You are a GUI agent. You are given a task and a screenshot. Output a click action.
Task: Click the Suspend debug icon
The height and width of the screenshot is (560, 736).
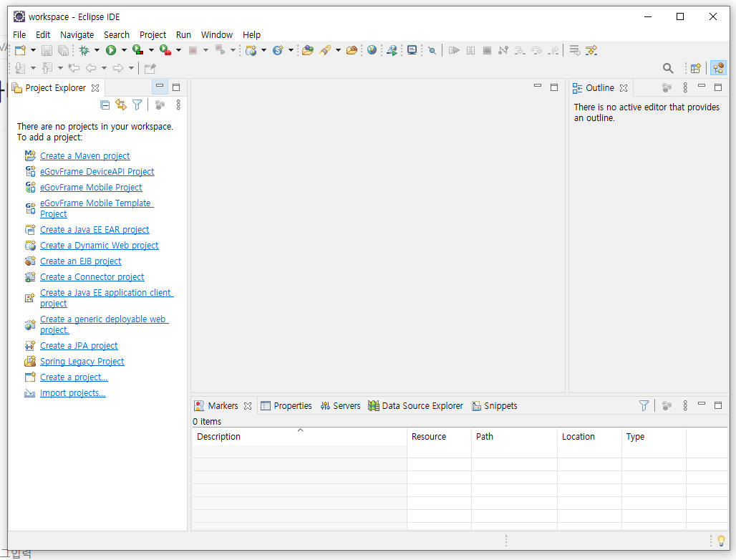click(x=471, y=50)
